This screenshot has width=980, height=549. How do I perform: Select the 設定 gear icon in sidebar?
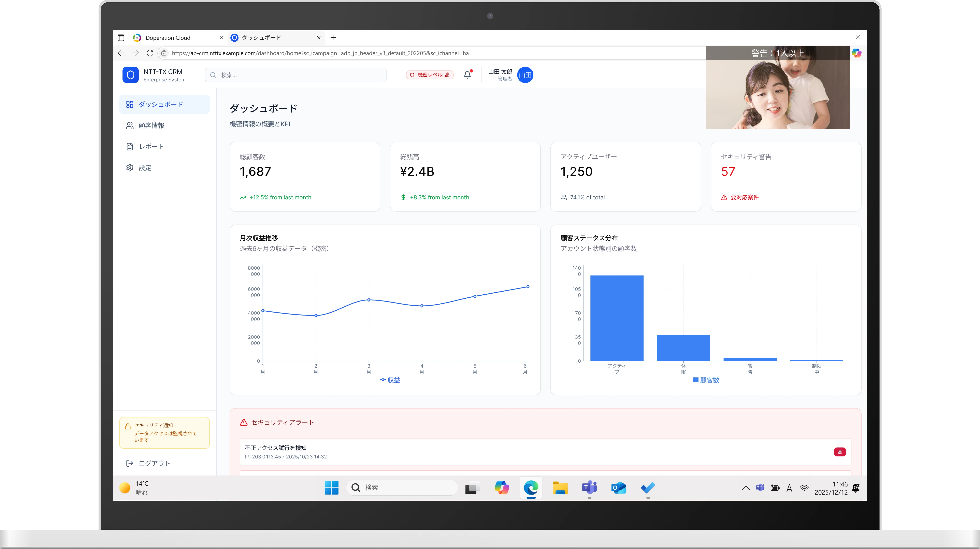pyautogui.click(x=130, y=168)
